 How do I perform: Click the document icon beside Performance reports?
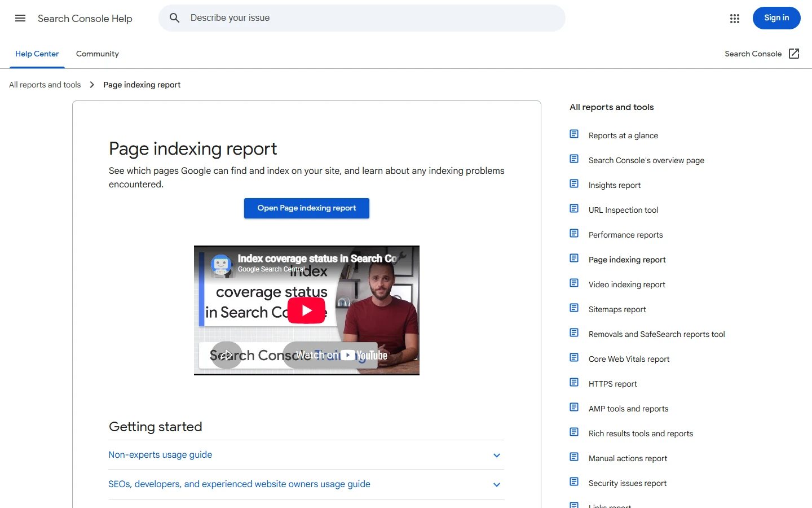click(574, 233)
